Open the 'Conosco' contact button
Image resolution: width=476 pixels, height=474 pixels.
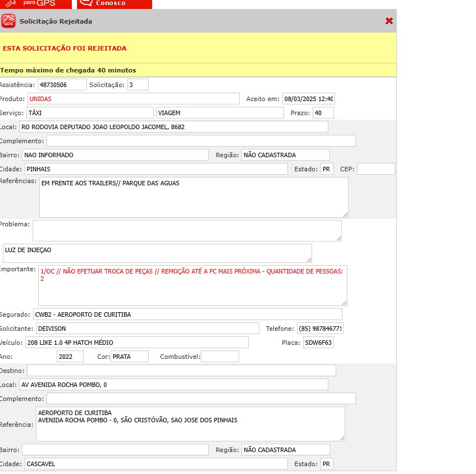coord(115,4)
